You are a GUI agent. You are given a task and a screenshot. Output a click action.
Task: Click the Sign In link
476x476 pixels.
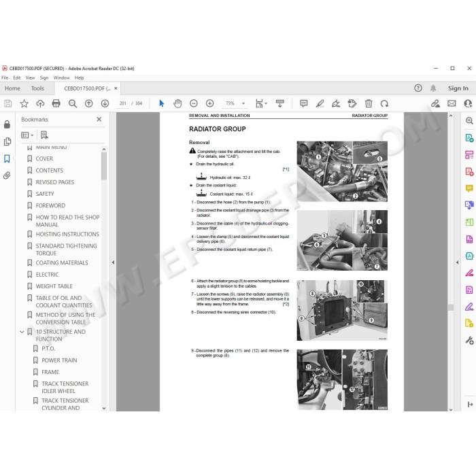click(458, 88)
